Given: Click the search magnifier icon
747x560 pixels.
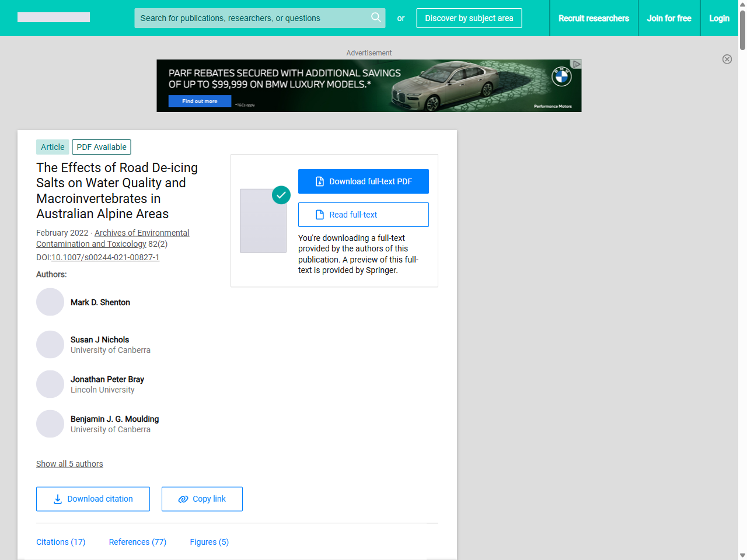Looking at the screenshot, I should pyautogui.click(x=376, y=17).
